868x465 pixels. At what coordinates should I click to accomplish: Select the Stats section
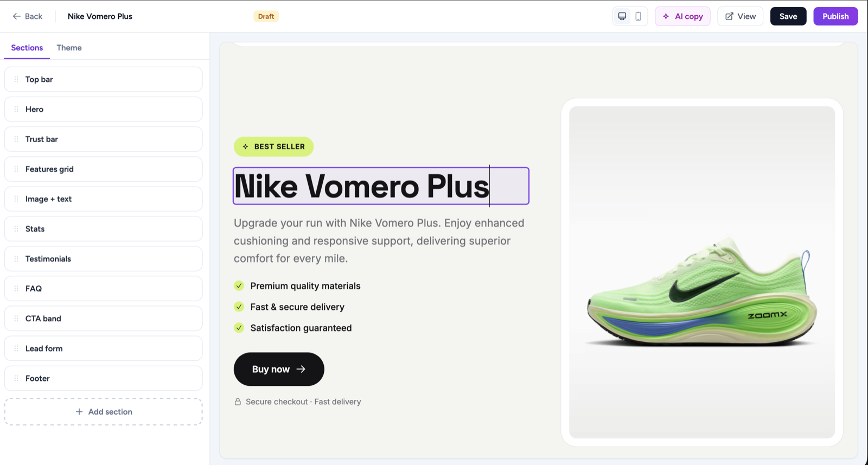point(104,228)
